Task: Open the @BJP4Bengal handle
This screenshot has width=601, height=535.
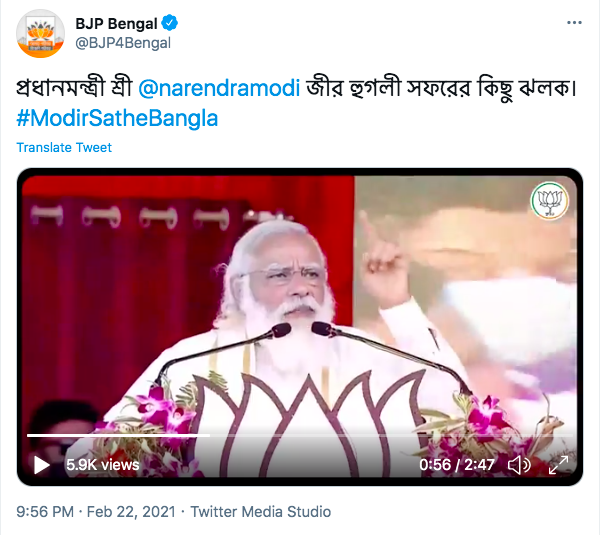Action: click(123, 43)
